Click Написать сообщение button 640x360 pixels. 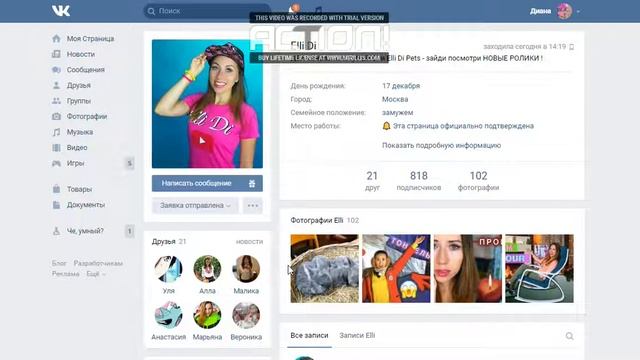point(207,183)
